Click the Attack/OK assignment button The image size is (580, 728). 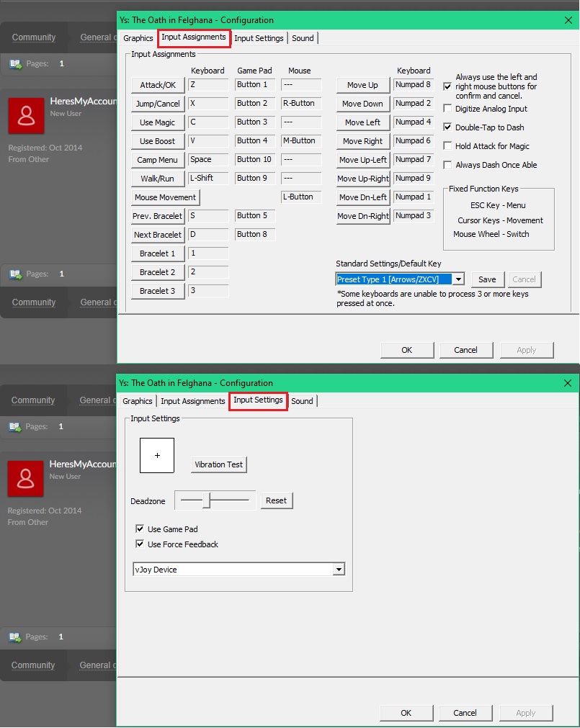pos(158,86)
